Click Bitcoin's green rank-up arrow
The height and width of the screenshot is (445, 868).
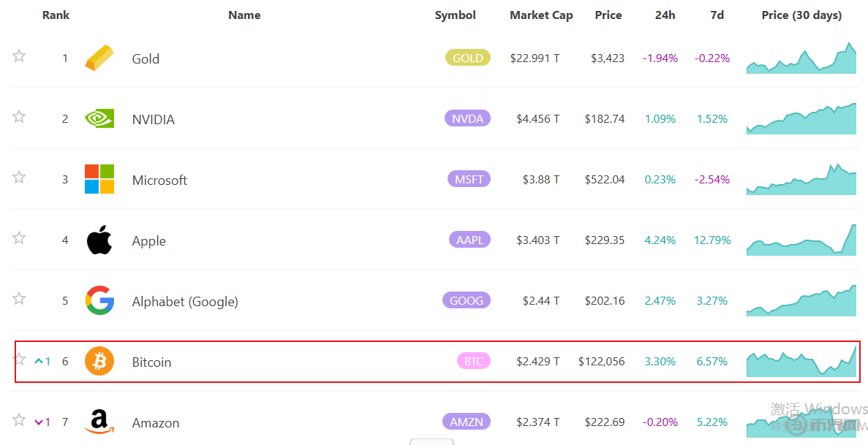(39, 361)
